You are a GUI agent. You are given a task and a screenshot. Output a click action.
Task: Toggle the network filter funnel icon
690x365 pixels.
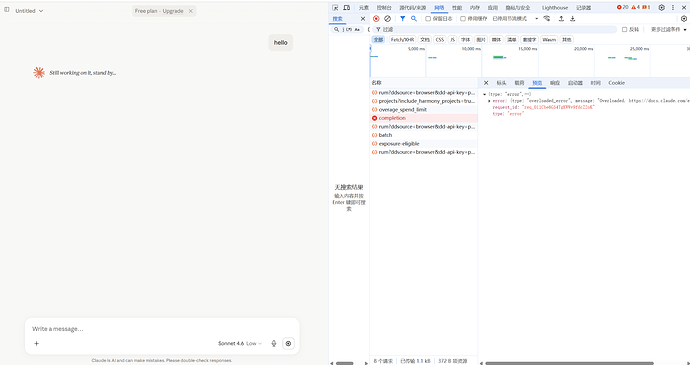[402, 18]
